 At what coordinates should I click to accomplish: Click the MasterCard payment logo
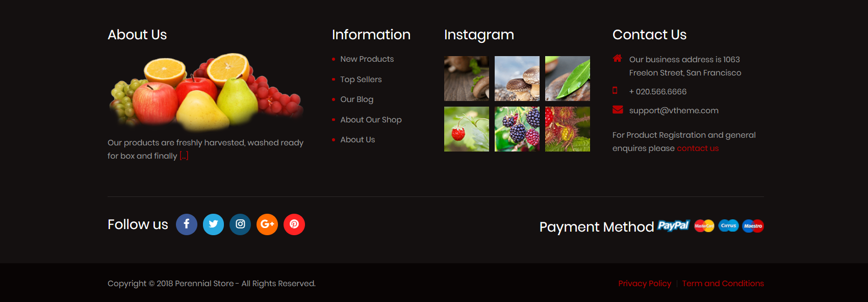[704, 226]
